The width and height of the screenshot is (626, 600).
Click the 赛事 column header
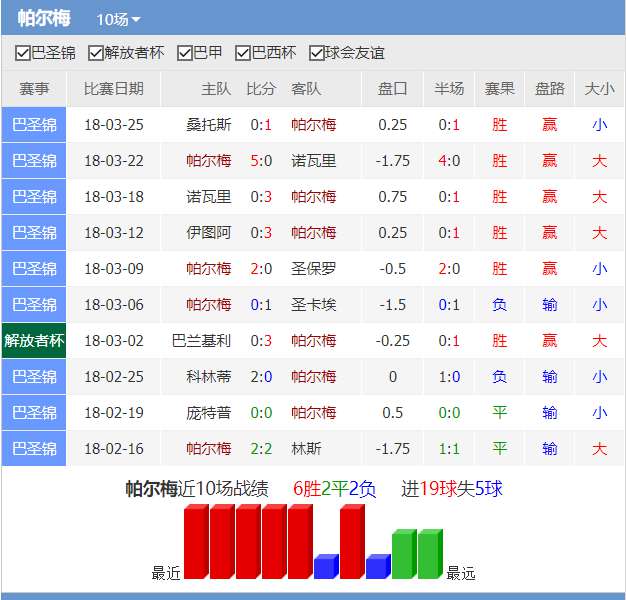pos(34,89)
